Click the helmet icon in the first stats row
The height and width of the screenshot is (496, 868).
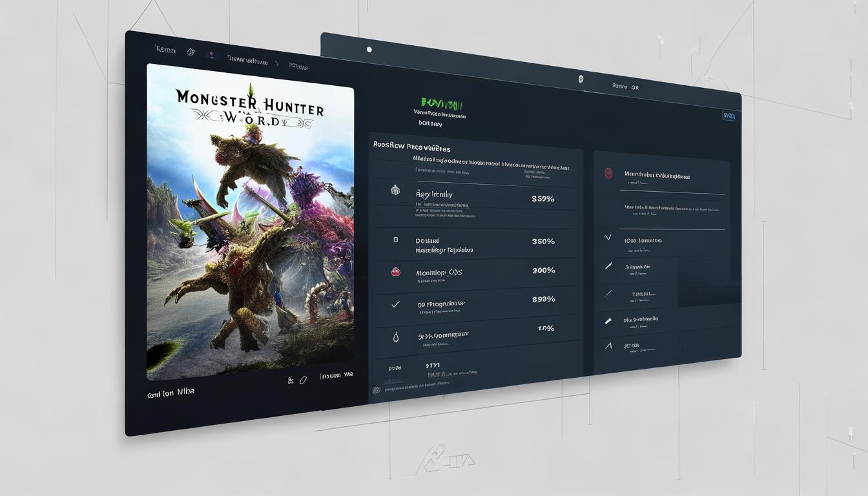point(395,190)
